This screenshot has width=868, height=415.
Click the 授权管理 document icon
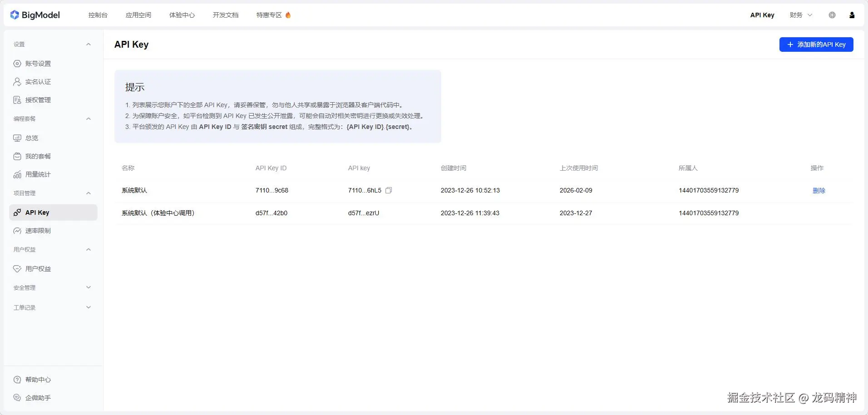17,100
